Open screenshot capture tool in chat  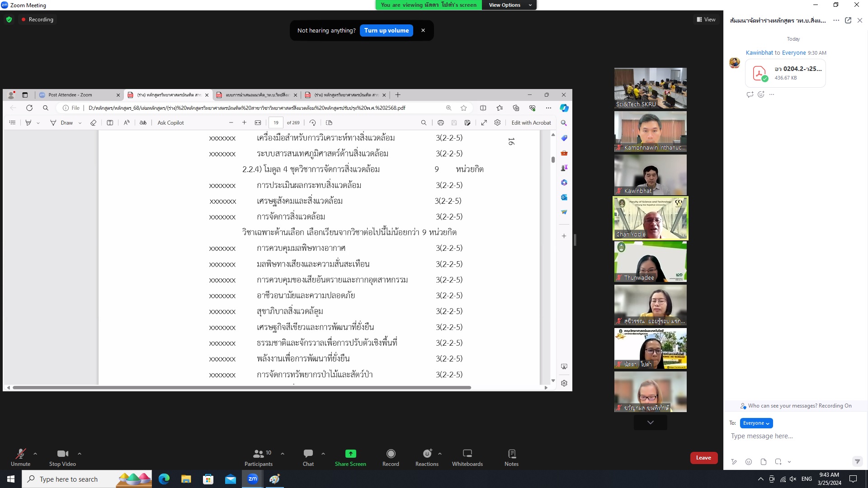coord(778,462)
